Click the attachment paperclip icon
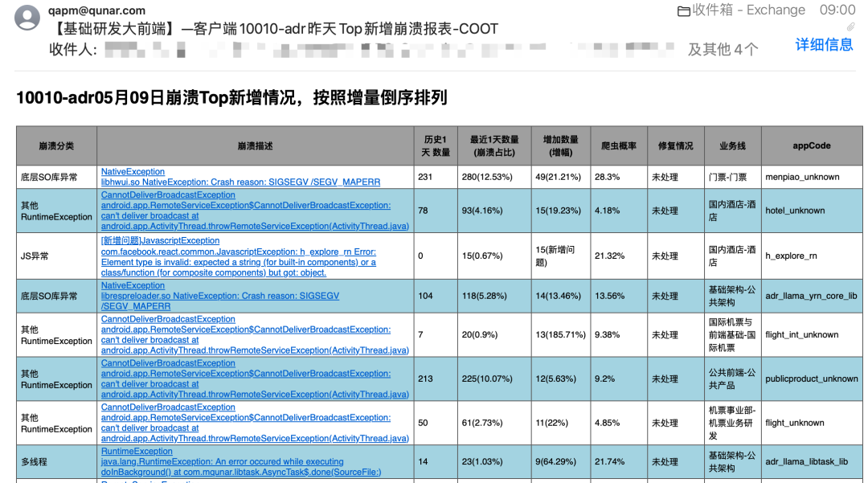Screen dimensions: 868x483 click(851, 27)
